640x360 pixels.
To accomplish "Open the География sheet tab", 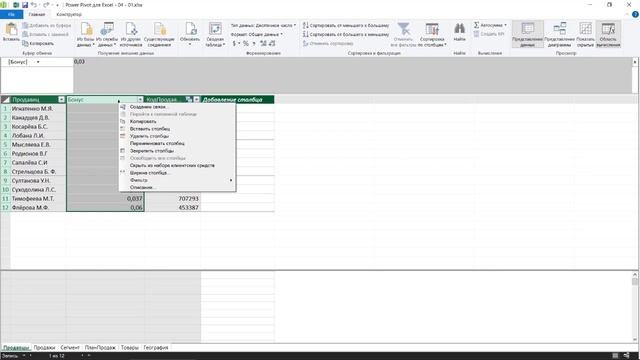I will click(x=156, y=348).
